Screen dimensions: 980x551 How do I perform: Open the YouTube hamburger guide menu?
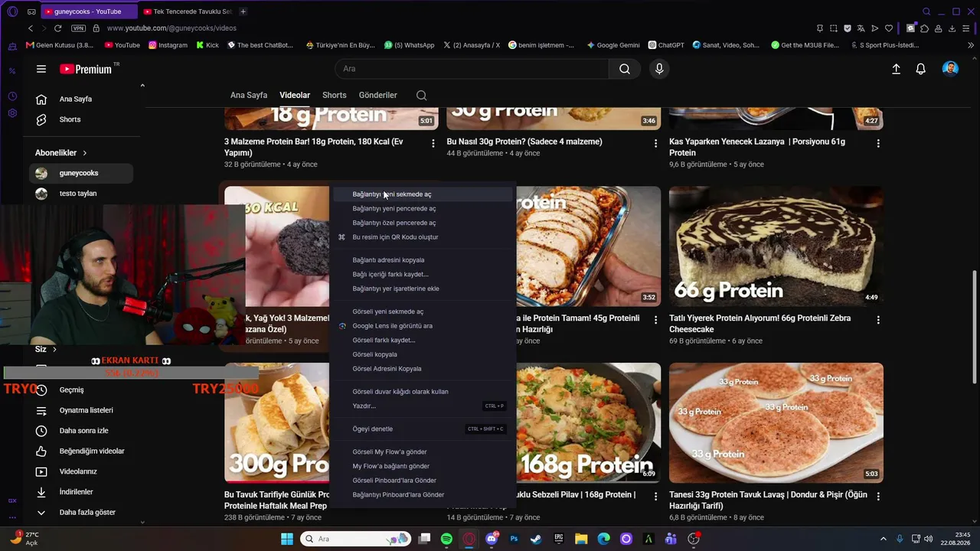(41, 69)
